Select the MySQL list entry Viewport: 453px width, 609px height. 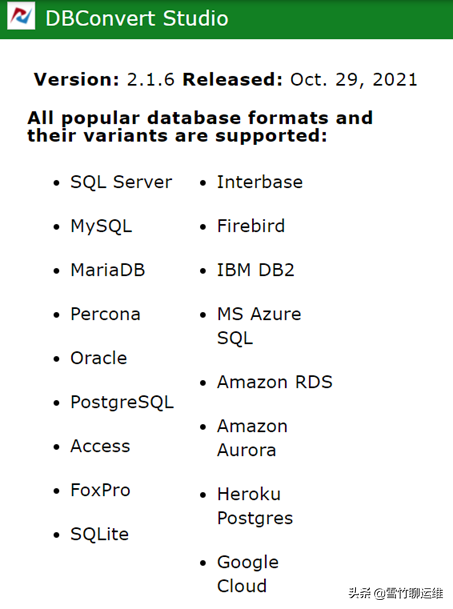101,226
